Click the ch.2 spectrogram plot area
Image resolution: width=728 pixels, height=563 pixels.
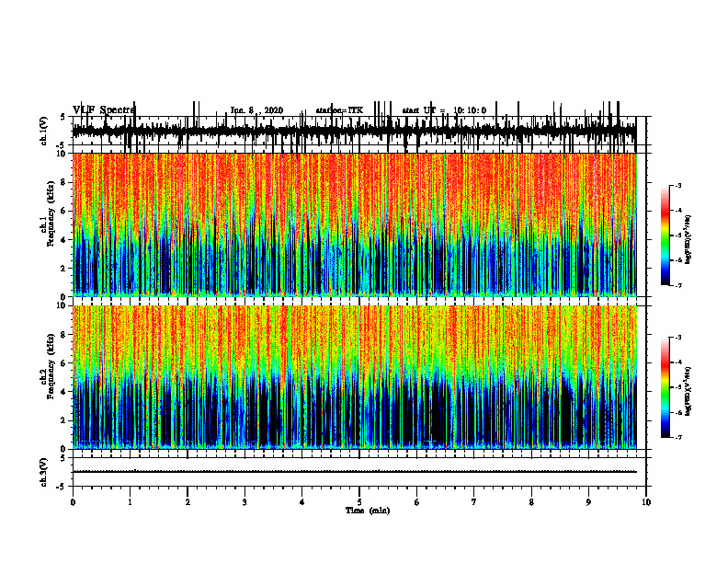tap(355, 377)
